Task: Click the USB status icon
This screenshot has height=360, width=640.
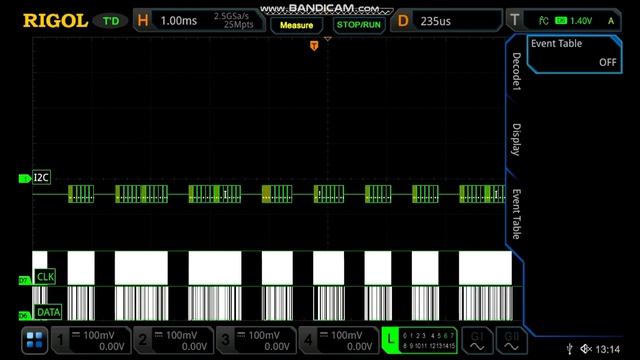Action: (570, 349)
